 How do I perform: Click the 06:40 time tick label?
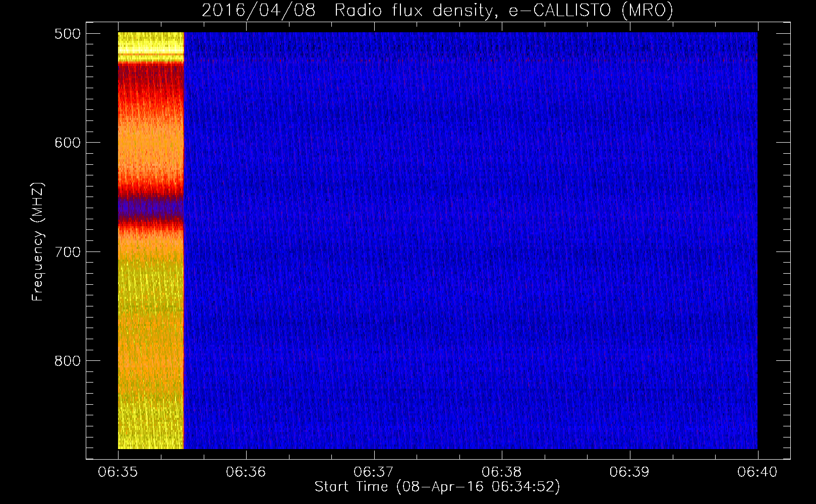(x=757, y=472)
